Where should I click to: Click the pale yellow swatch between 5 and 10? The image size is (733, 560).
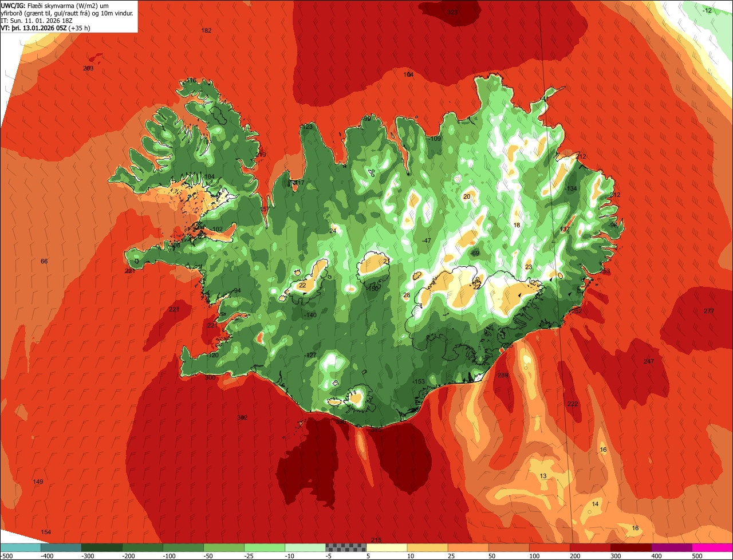tap(387, 547)
